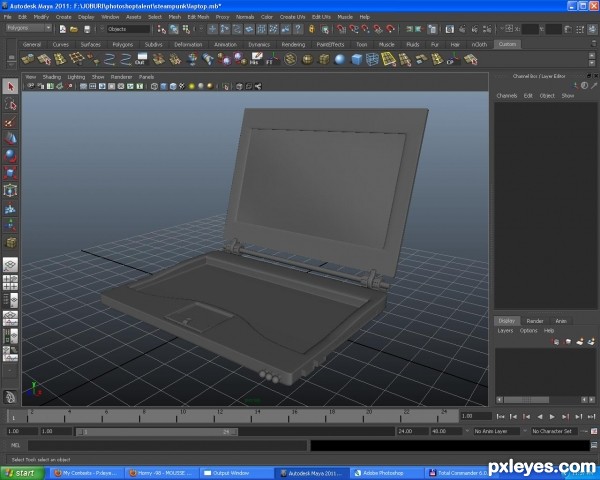
Task: Click the blue polygon cube shelf icon
Action: pos(356,59)
